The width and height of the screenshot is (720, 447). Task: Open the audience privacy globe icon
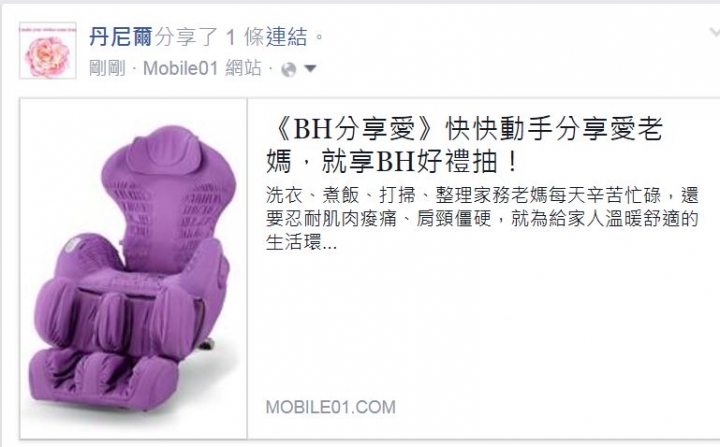point(288,69)
